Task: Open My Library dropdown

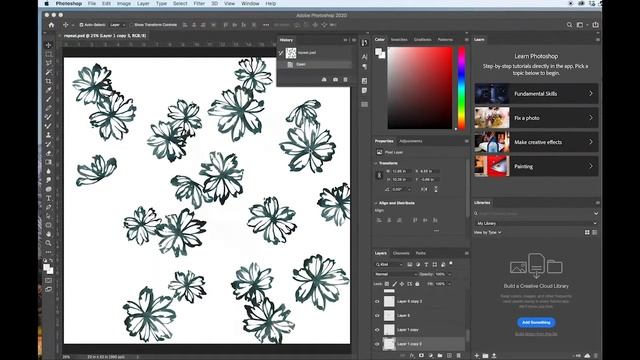Action: click(536, 223)
